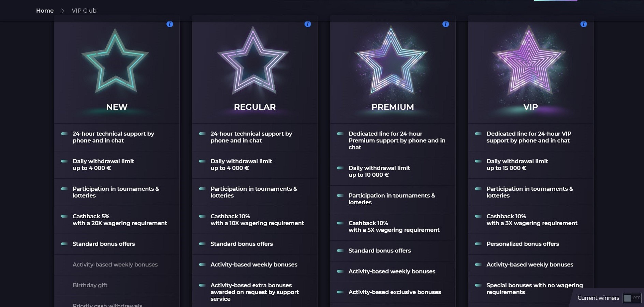Click Activity-based exclusive bonuses in PREMIUM card
The image size is (644, 307).
tap(395, 292)
